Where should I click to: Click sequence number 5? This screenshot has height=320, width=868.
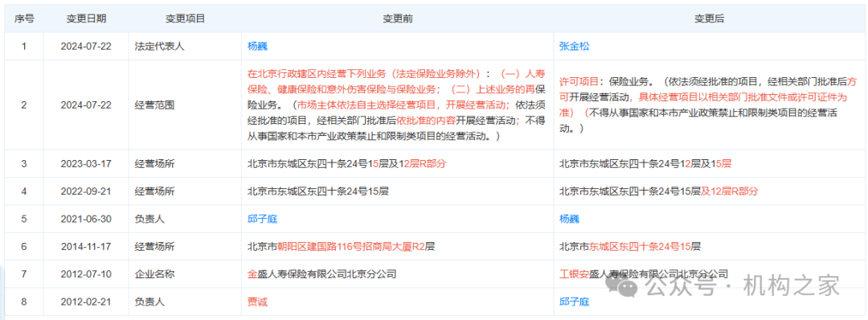click(x=24, y=219)
